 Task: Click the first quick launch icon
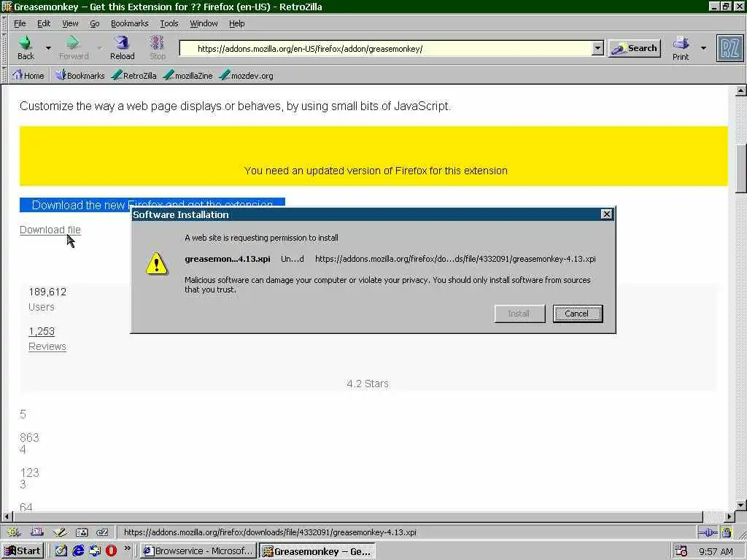tap(61, 551)
